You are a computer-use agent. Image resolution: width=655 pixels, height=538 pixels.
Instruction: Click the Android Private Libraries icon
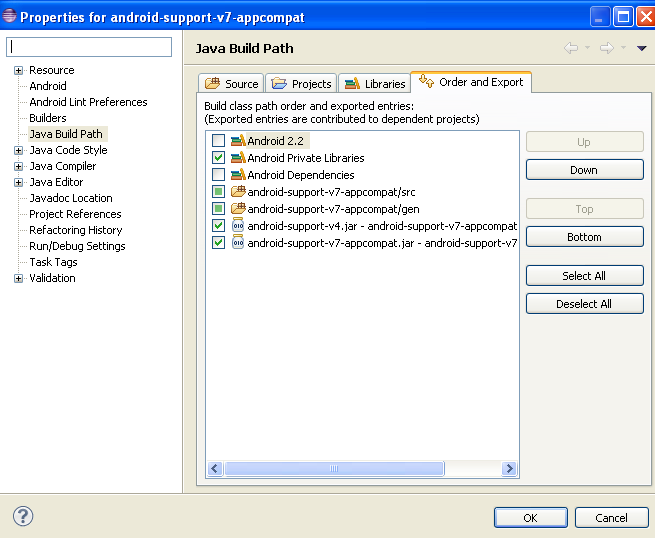click(238, 158)
